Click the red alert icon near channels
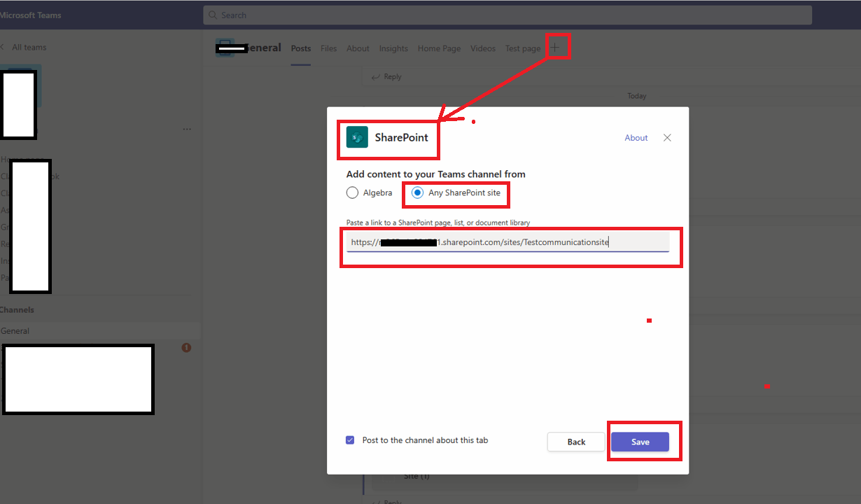The width and height of the screenshot is (861, 504). tap(186, 347)
